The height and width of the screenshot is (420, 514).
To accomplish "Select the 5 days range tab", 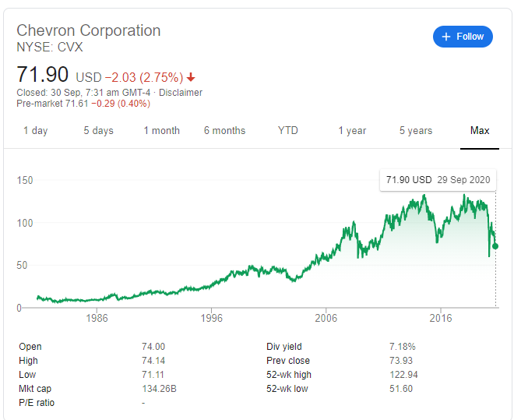I will pyautogui.click(x=98, y=130).
